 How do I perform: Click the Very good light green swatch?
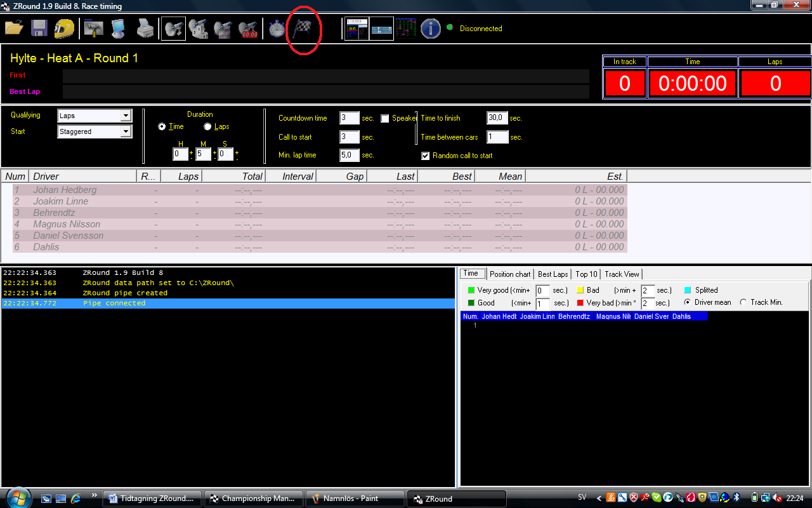pyautogui.click(x=471, y=290)
